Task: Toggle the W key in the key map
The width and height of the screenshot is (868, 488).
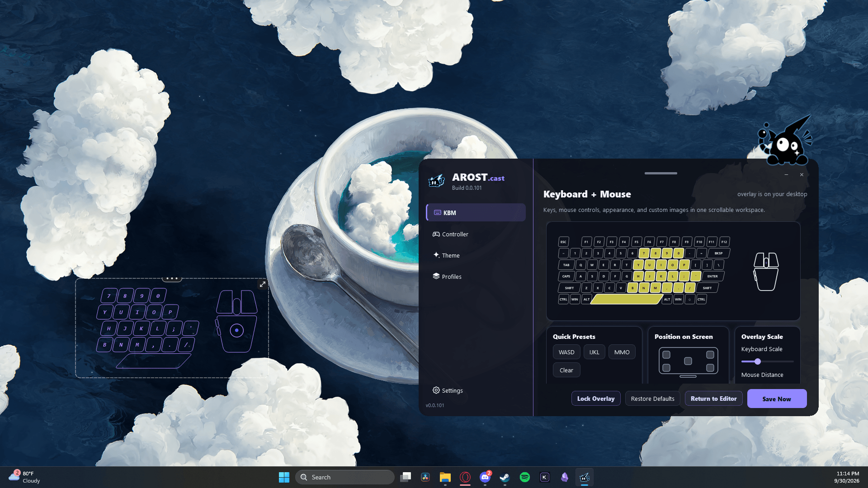Action: pyautogui.click(x=592, y=265)
